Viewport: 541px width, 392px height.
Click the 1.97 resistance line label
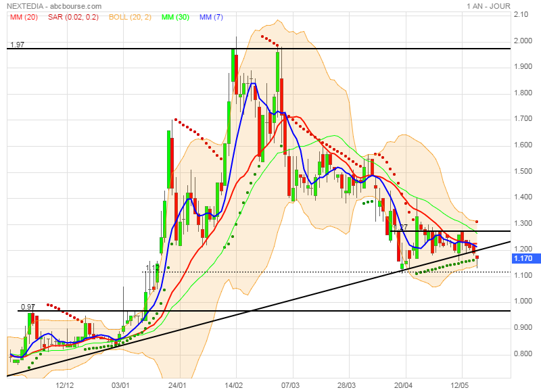tap(18, 45)
